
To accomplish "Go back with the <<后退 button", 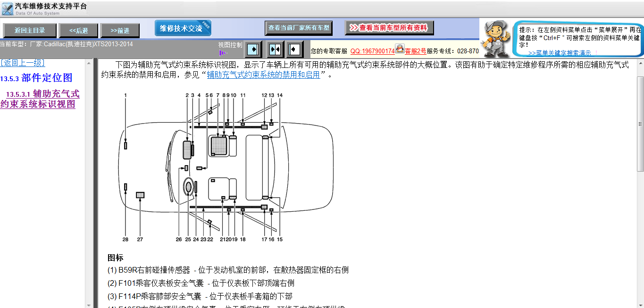I will 78,30.
